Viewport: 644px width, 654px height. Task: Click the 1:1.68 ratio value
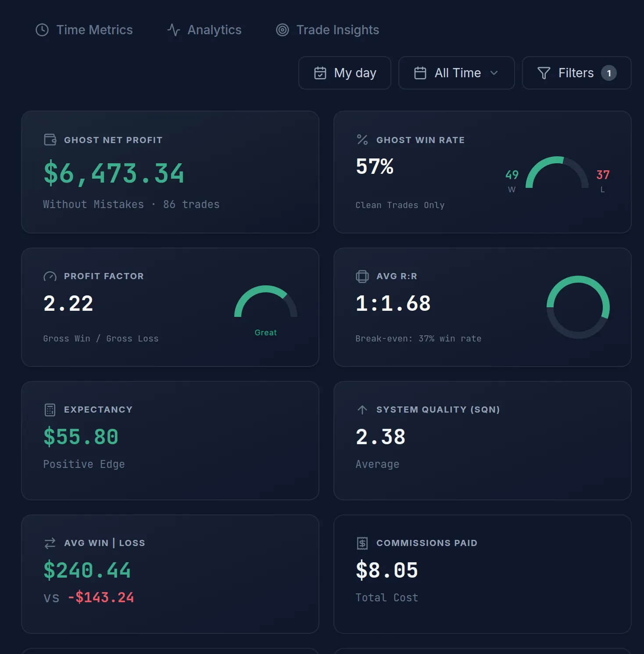[x=394, y=303]
